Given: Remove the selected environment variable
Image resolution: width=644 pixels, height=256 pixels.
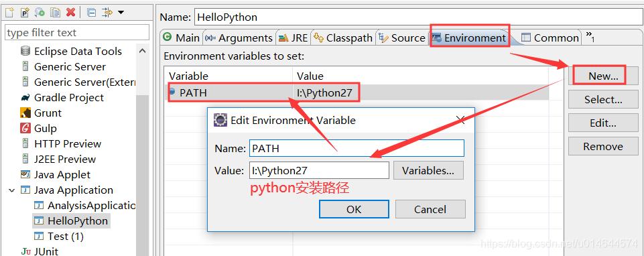Looking at the screenshot, I should pos(602,146).
